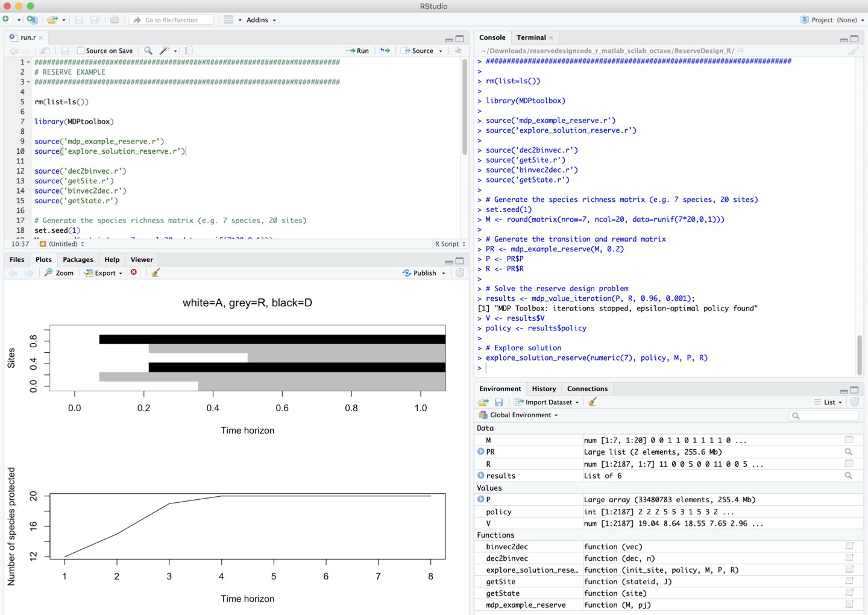Expand the PR list object in the environment

click(481, 452)
